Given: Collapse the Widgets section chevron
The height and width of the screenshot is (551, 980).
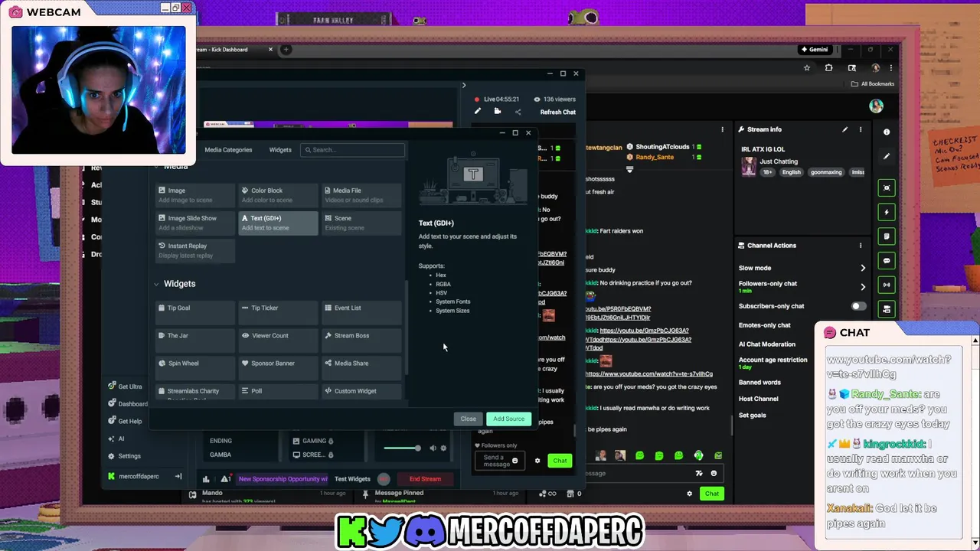Looking at the screenshot, I should coord(156,284).
